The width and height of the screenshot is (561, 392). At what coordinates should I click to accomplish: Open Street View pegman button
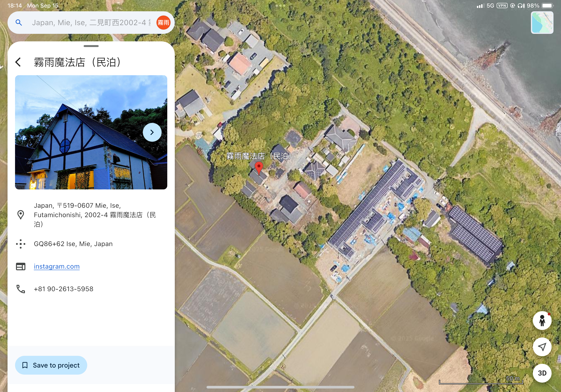[x=542, y=320]
